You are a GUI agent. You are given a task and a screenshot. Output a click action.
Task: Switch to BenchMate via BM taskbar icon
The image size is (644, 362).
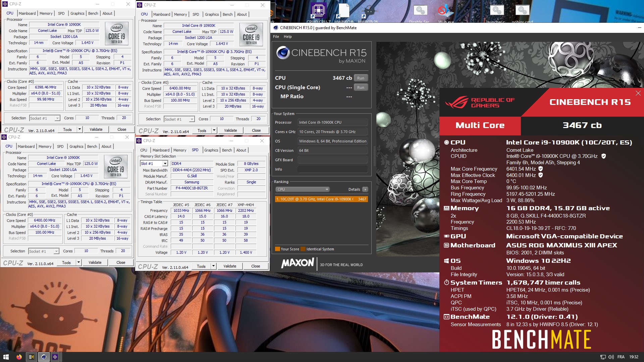click(x=31, y=357)
